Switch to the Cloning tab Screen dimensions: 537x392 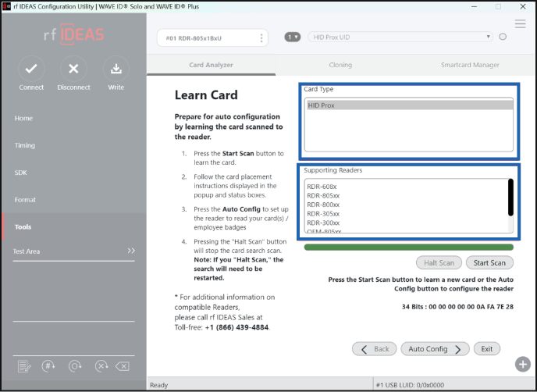[340, 65]
